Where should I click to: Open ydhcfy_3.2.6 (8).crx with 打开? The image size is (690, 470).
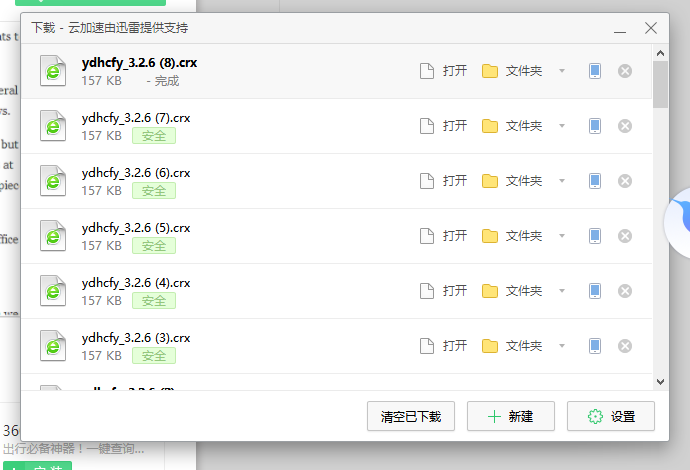pos(443,71)
